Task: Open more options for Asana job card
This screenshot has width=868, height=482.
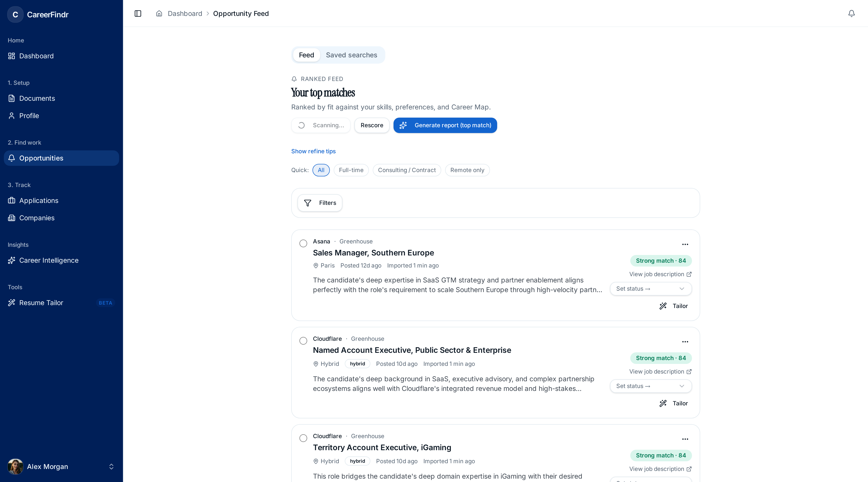Action: 685,244
